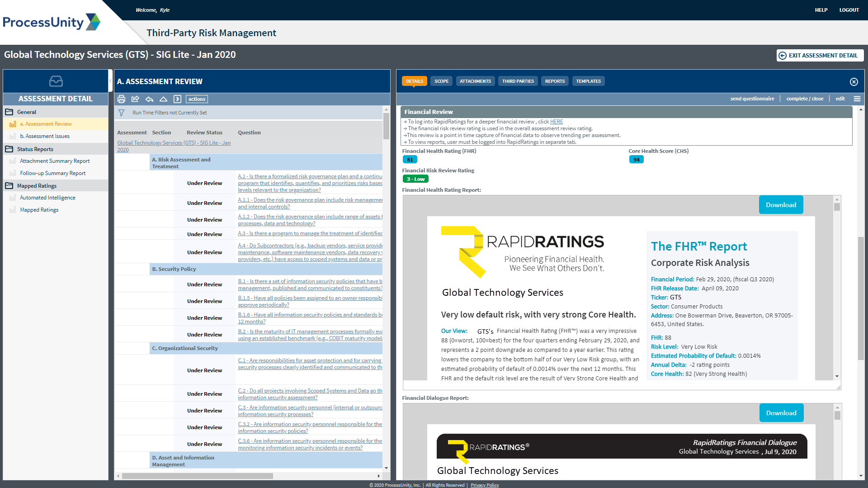Viewport: 868px width, 488px height.
Task: Download the Financial Health Rating Report
Action: 781,205
